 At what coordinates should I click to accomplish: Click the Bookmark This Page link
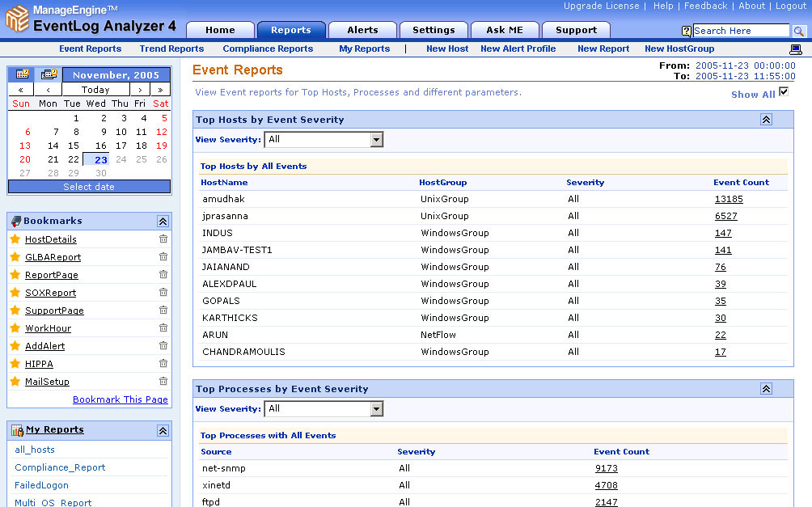coord(121,399)
